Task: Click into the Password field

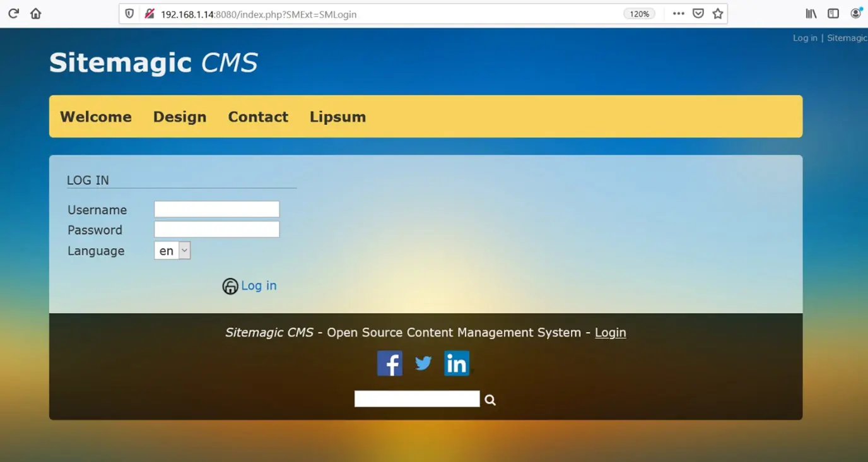Action: tap(216, 230)
